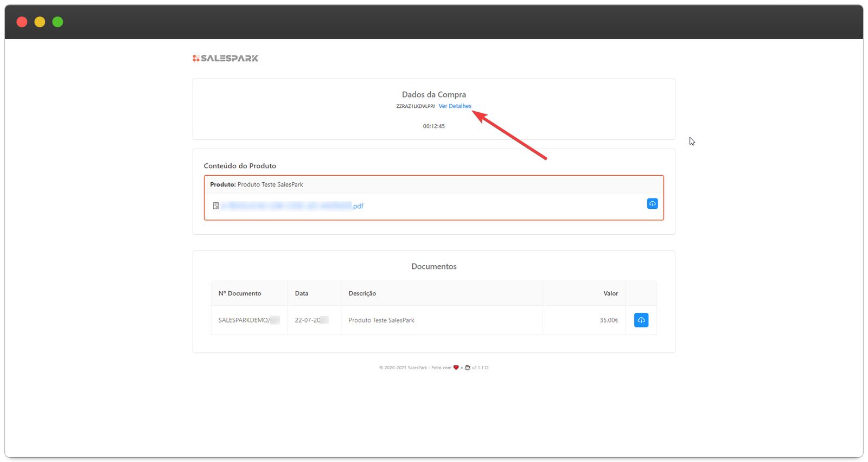Download the SALESPARKDEMO invoice document
Screen dimensions: 868x462
point(641,320)
